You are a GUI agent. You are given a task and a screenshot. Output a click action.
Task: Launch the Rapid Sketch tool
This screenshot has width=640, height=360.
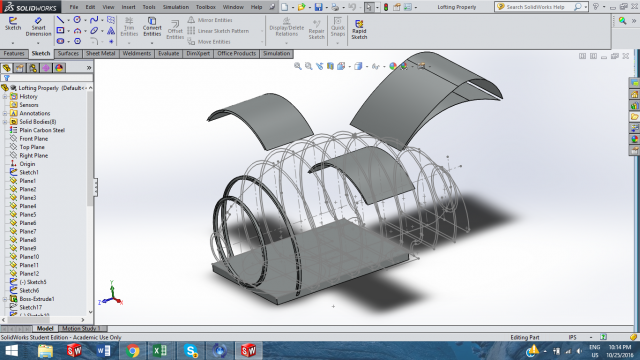pyautogui.click(x=359, y=30)
